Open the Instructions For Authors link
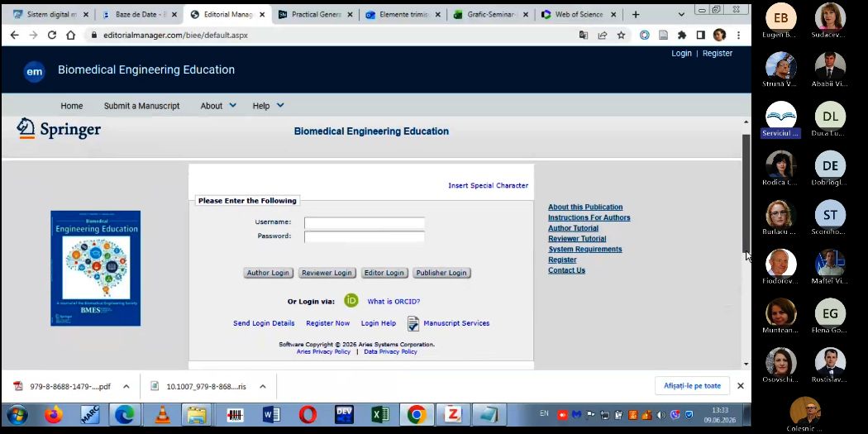This screenshot has width=868, height=434. click(x=589, y=217)
